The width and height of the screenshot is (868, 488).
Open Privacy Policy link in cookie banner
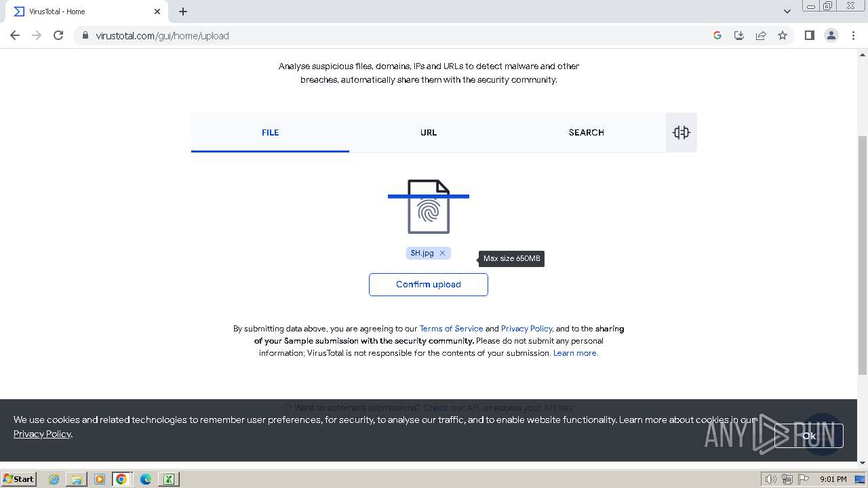coord(42,434)
